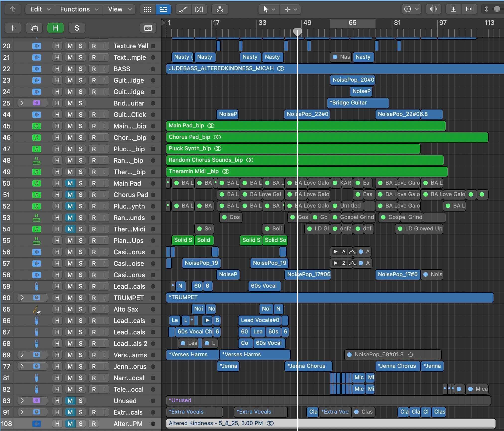
Task: Select the list view icon in toolbar
Action: (163, 9)
